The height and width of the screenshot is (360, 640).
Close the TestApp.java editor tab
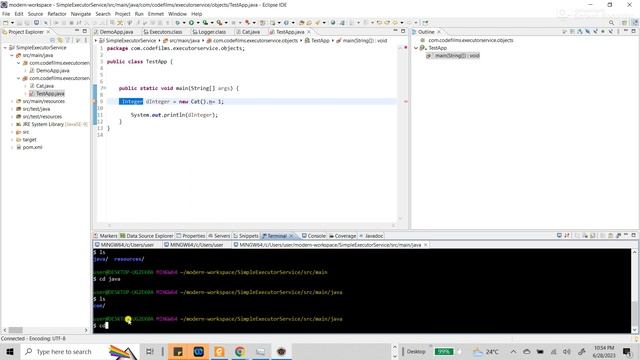click(309, 32)
